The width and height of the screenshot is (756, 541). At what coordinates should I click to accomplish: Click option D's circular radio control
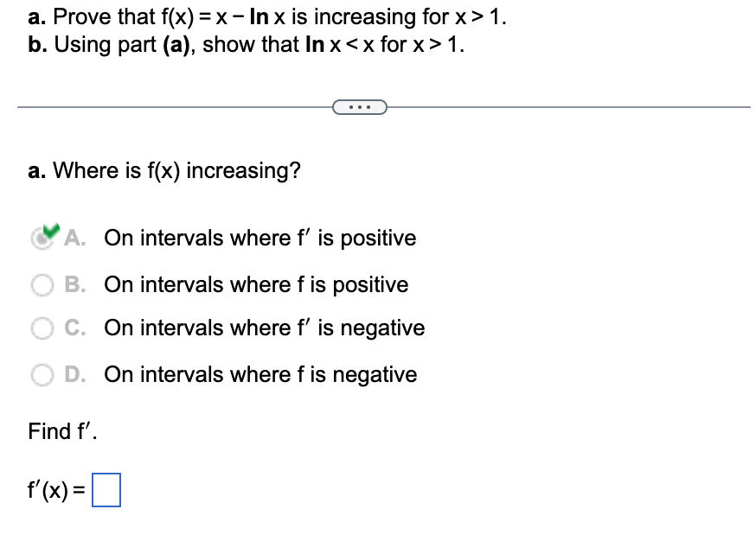(42, 374)
